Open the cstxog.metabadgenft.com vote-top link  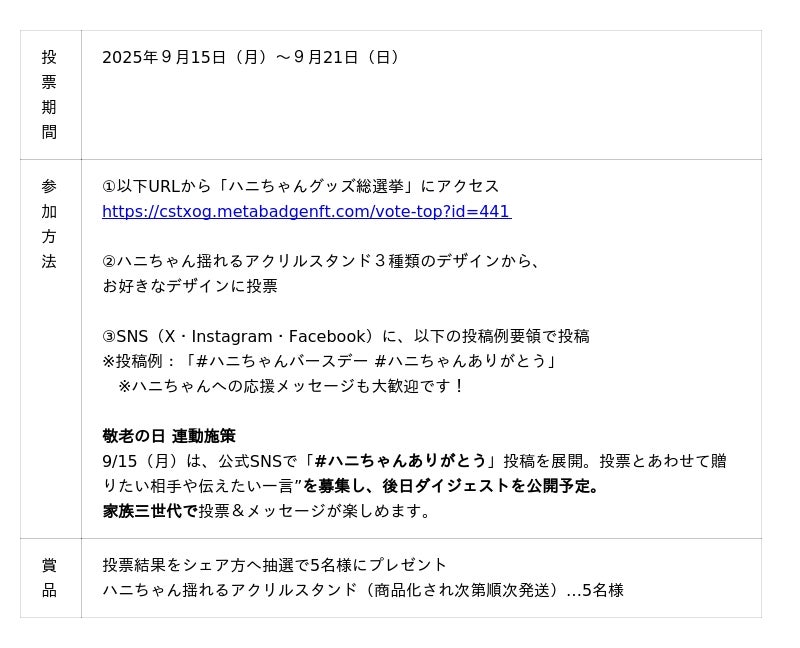306,212
